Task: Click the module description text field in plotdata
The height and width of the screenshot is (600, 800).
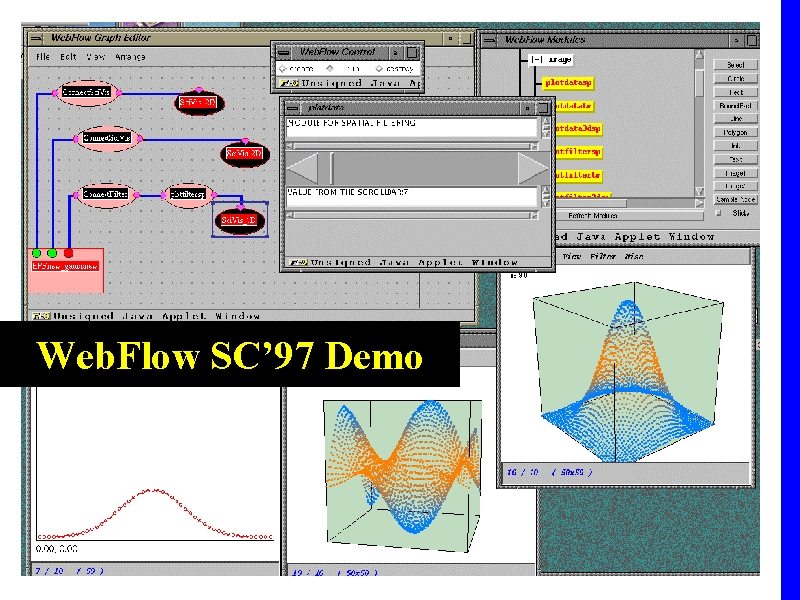Action: click(411, 127)
